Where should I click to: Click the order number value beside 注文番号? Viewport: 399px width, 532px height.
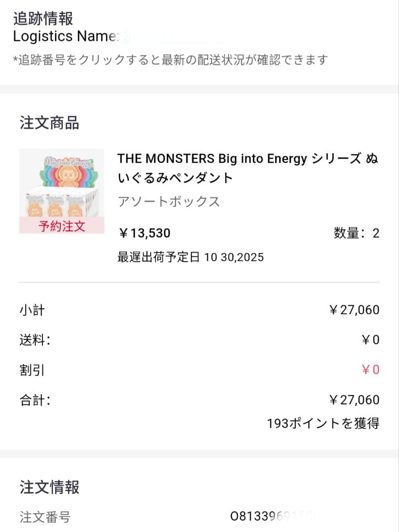click(275, 516)
